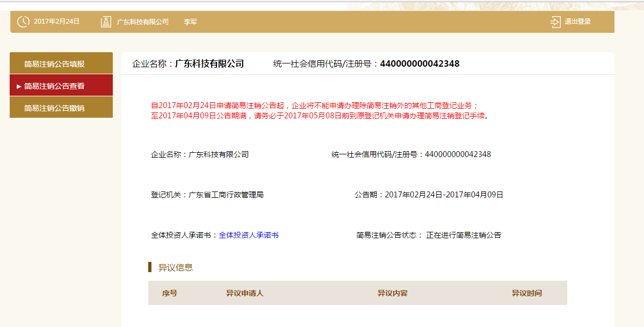The height and width of the screenshot is (327, 644).
Task: Click the 异议内容 column header
Action: coord(392,293)
